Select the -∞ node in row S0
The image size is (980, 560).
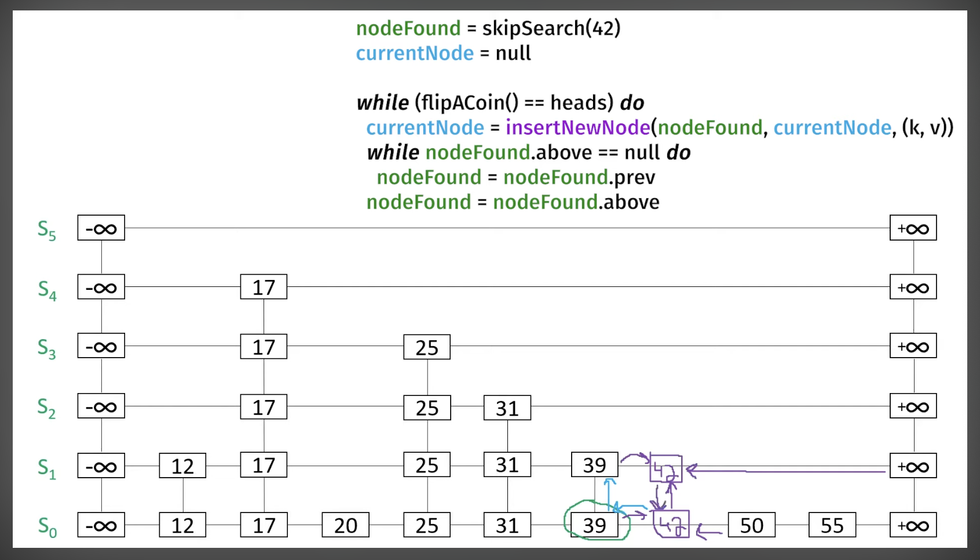point(101,525)
